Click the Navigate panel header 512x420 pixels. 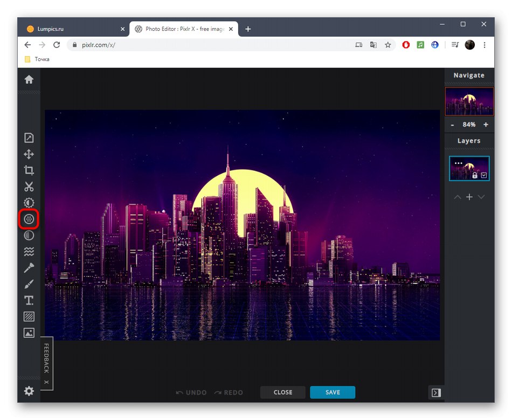469,75
